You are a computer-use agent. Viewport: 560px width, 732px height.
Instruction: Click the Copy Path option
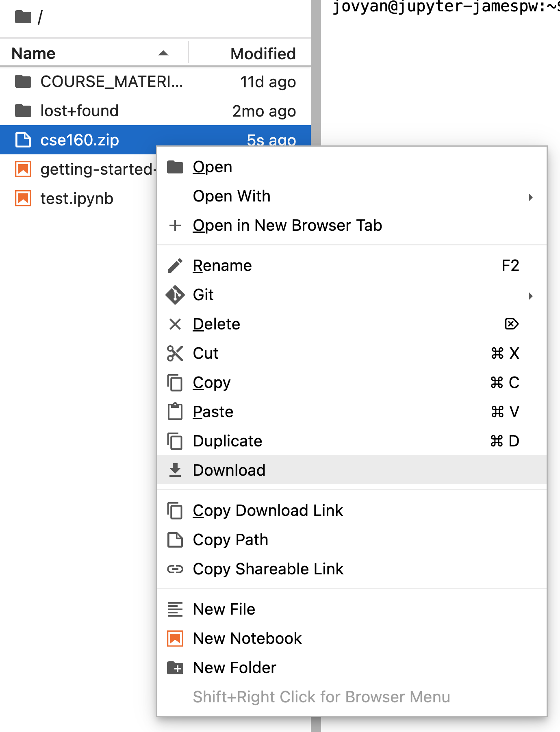click(230, 539)
